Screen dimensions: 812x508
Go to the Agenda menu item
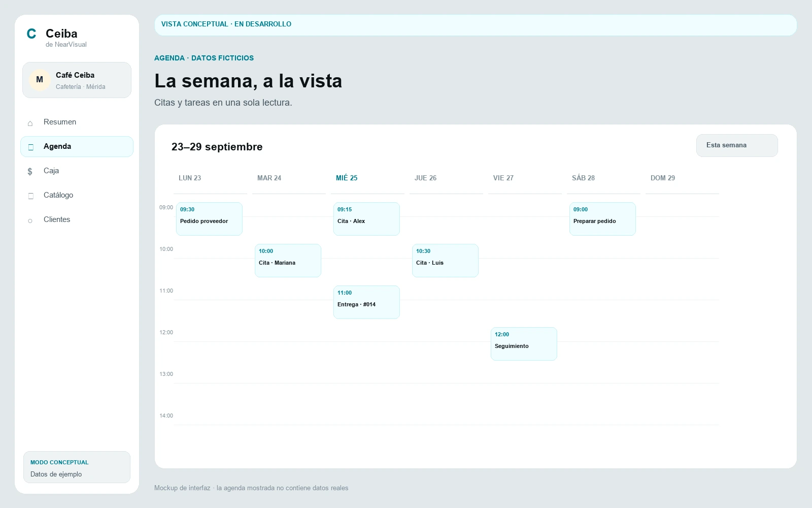coord(77,146)
